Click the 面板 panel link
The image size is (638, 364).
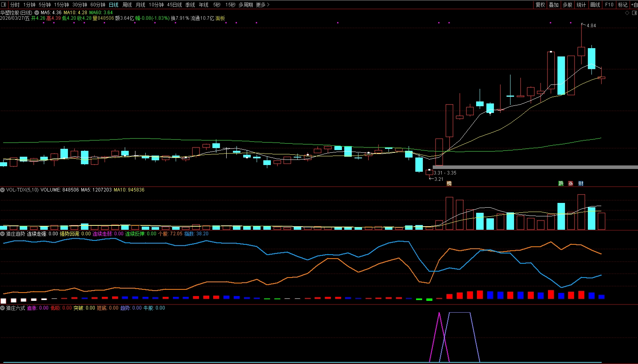click(x=220, y=18)
